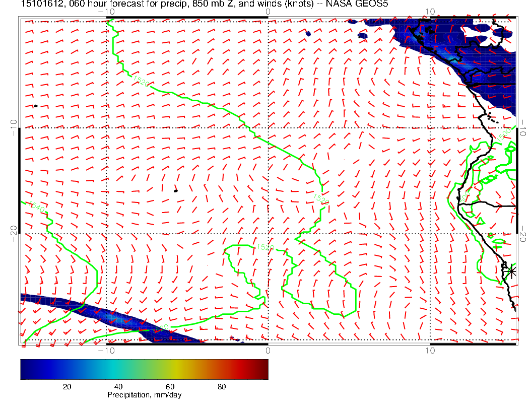Click the colorbar tick label 20
The image size is (532, 411).
(x=66, y=386)
